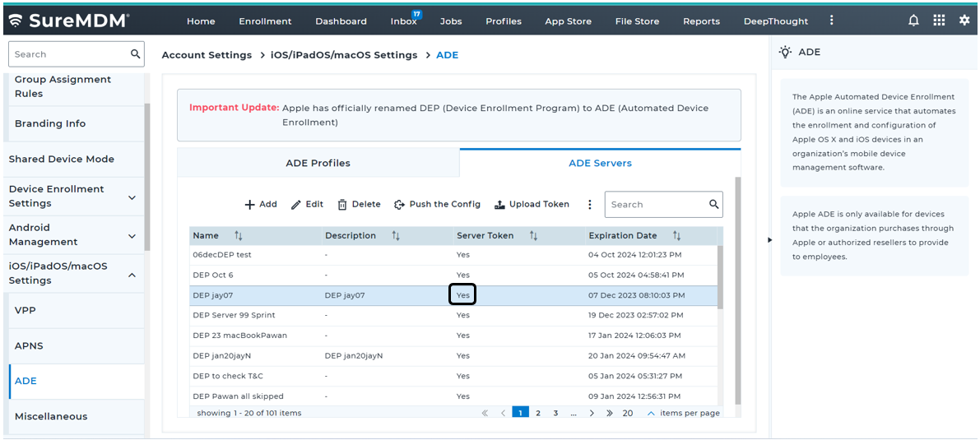Open the Profiles page
The width and height of the screenshot is (980, 440).
point(503,21)
